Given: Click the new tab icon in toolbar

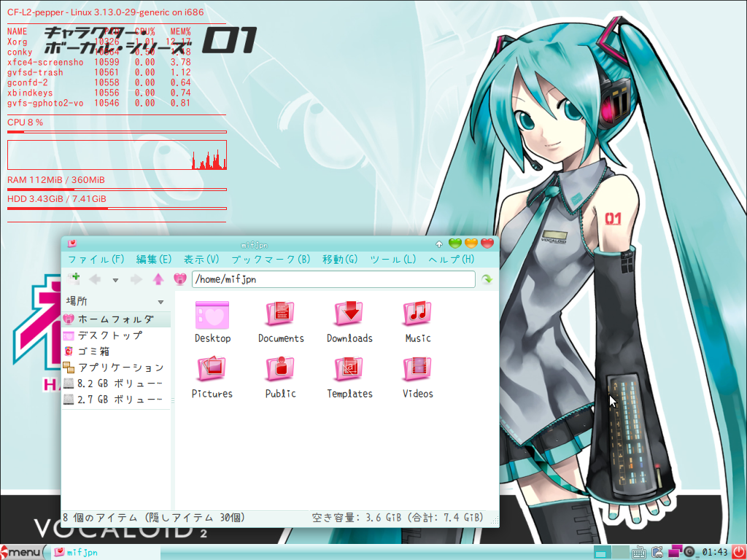Looking at the screenshot, I should pyautogui.click(x=74, y=279).
